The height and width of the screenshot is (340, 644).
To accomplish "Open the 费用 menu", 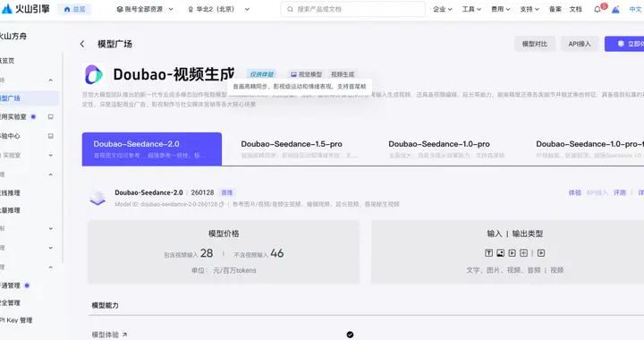I will (x=501, y=9).
